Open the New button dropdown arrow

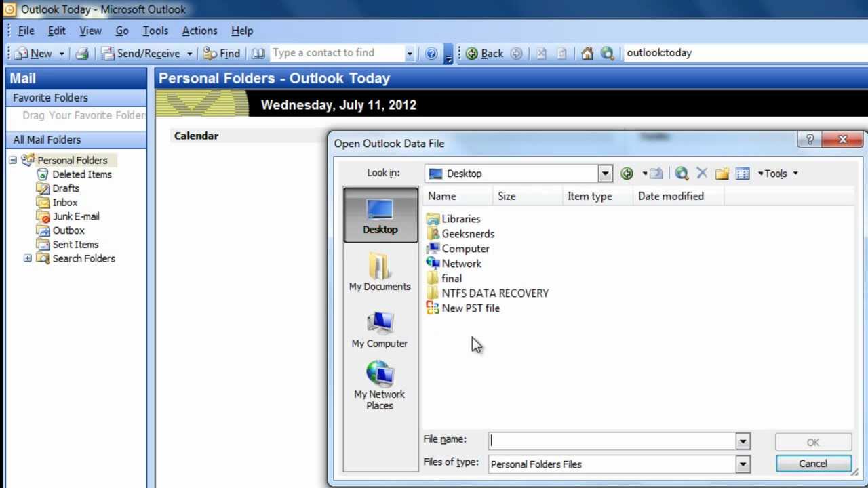61,53
